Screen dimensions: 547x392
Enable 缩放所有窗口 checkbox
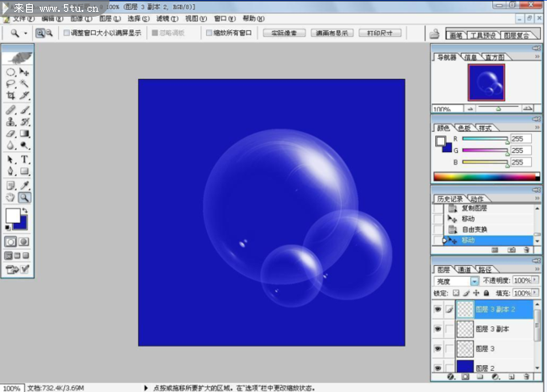(x=210, y=33)
